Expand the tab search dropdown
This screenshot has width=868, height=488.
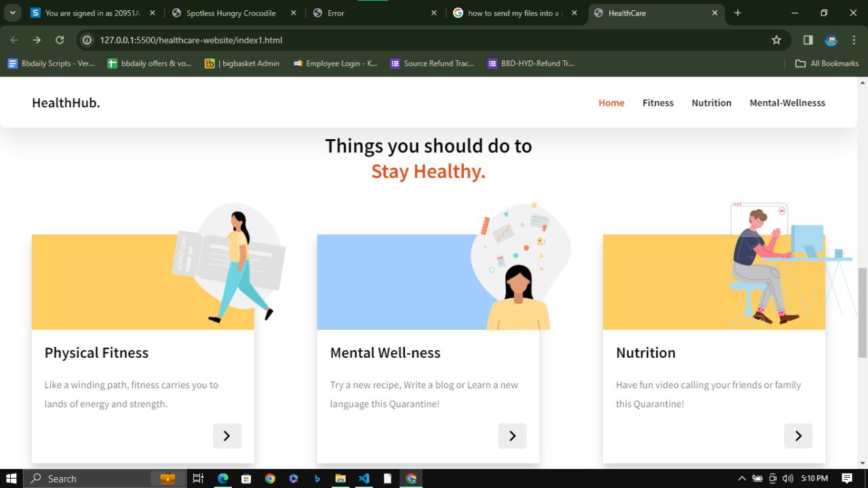12,12
